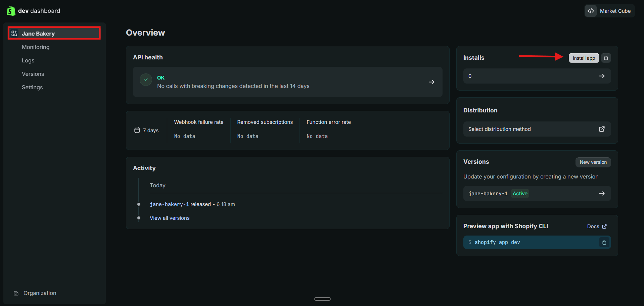Click the Install app button
The width and height of the screenshot is (644, 306).
(584, 58)
